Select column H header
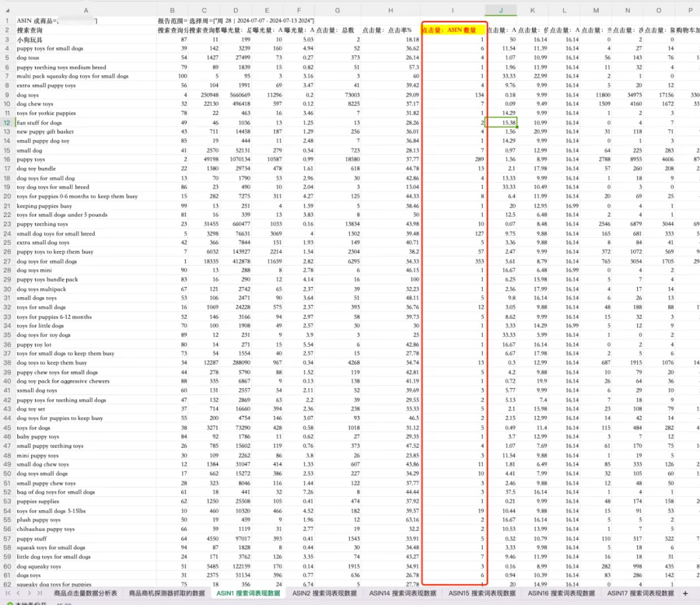 pyautogui.click(x=391, y=10)
